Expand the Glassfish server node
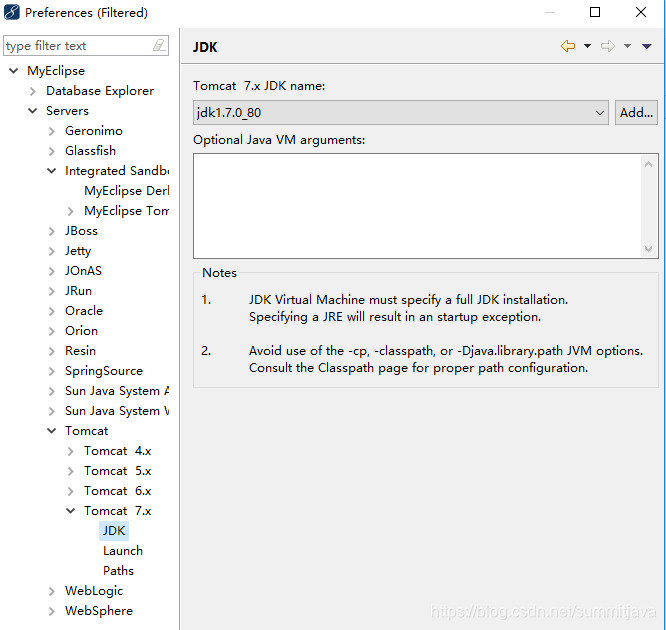 point(51,151)
